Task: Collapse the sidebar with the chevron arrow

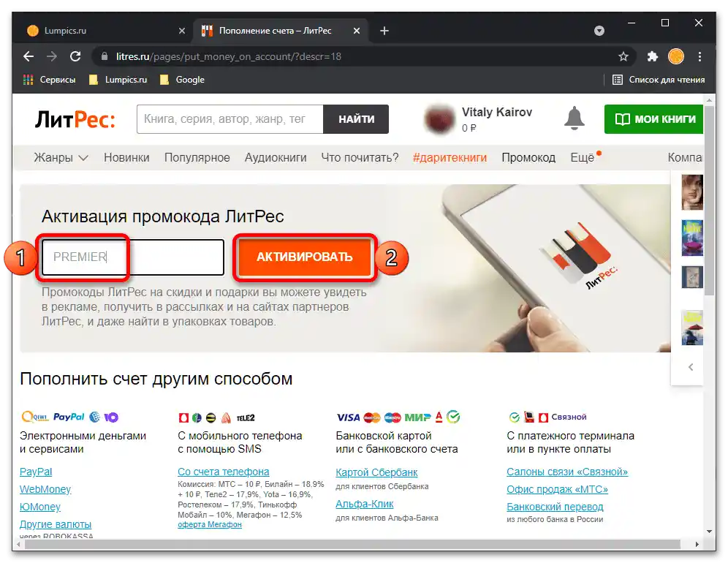Action: [691, 367]
